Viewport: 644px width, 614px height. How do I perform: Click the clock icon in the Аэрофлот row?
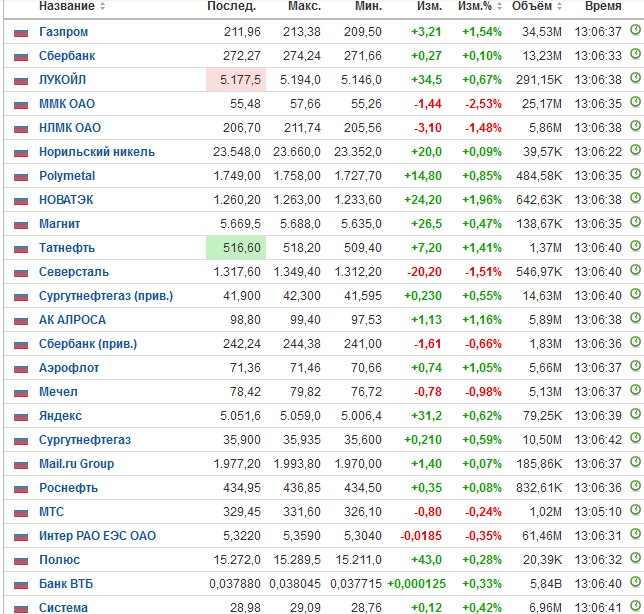pos(635,366)
